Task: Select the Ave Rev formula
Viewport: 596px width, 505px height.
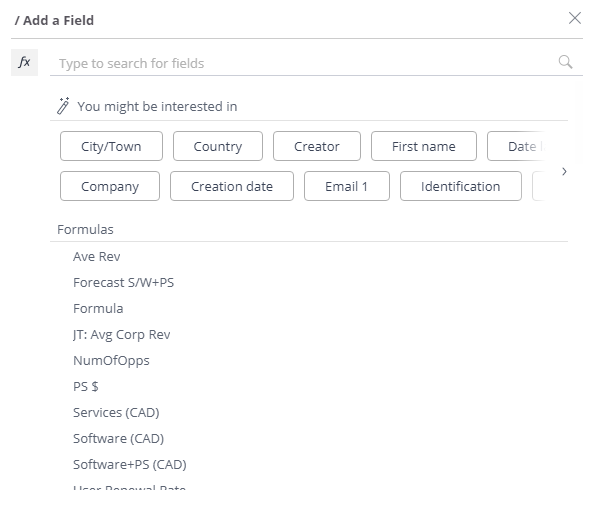Action: click(x=97, y=256)
